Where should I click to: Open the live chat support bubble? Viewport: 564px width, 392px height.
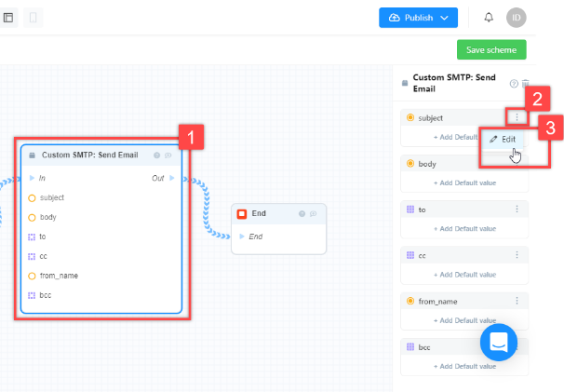point(499,342)
